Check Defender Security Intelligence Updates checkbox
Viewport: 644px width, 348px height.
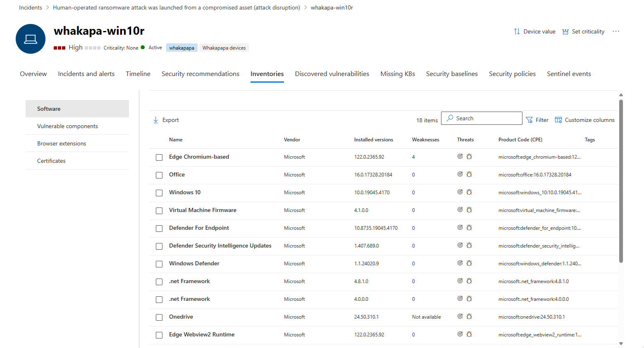(x=159, y=246)
